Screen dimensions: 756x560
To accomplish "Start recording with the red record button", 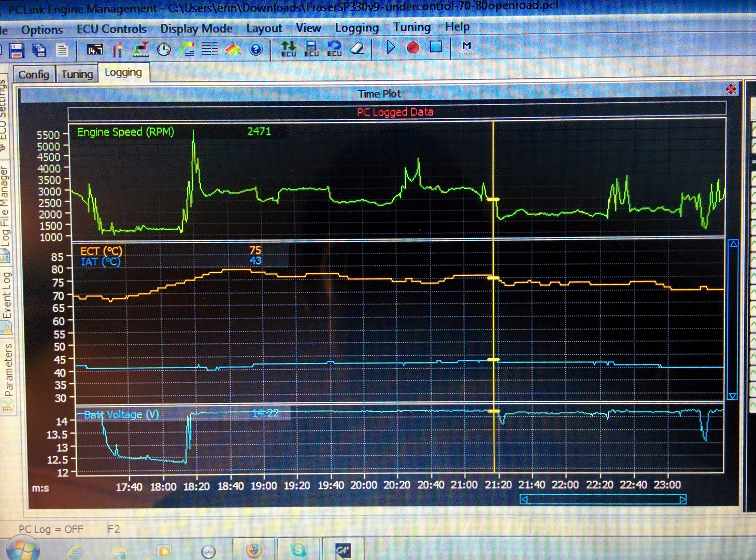I will tap(413, 48).
